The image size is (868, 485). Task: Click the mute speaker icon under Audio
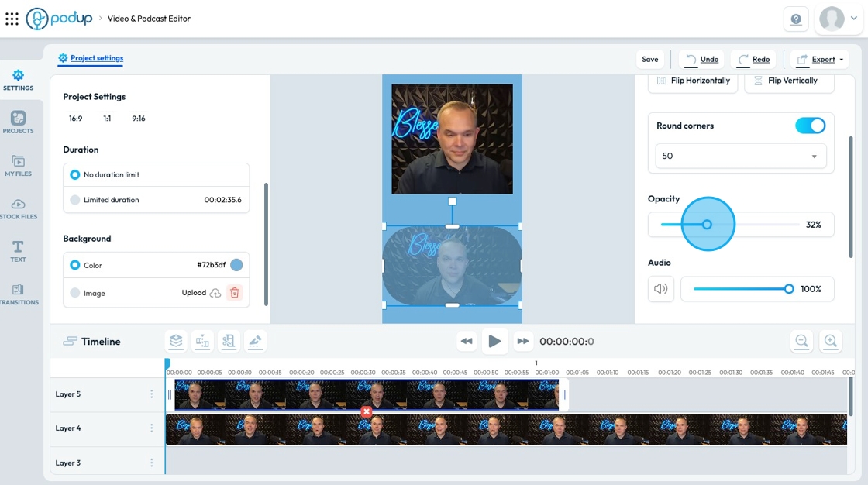point(660,289)
